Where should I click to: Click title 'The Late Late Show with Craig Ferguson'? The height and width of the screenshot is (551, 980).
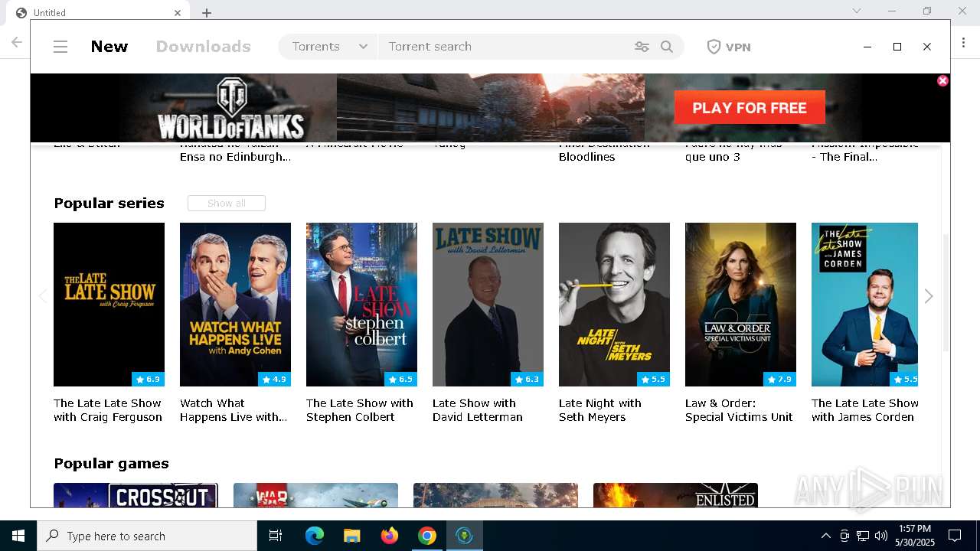coord(108,410)
